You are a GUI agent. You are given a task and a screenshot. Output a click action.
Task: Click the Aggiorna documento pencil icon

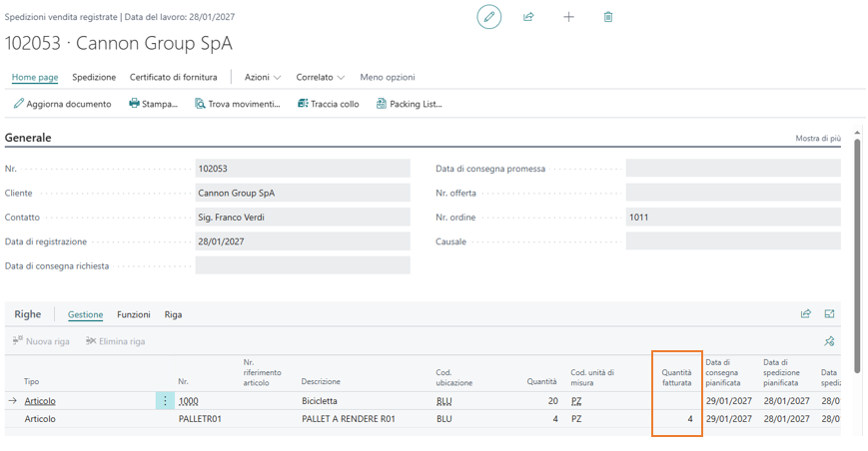[18, 104]
